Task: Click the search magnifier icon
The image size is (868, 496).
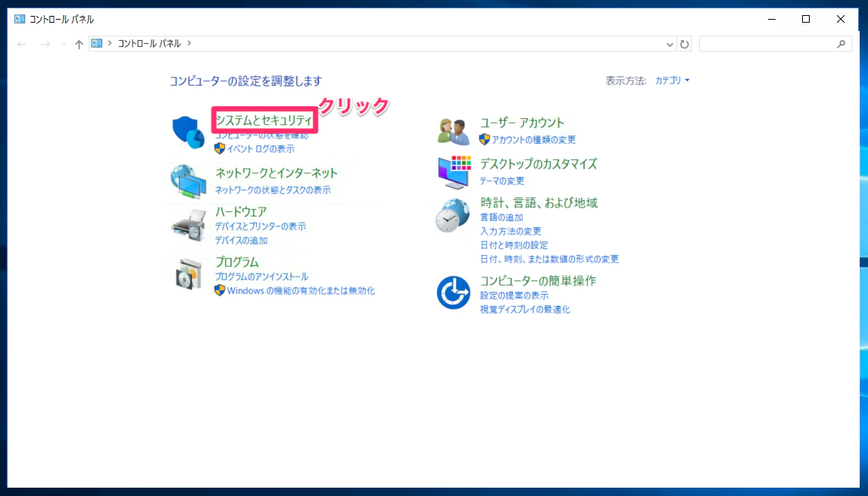Action: point(841,44)
